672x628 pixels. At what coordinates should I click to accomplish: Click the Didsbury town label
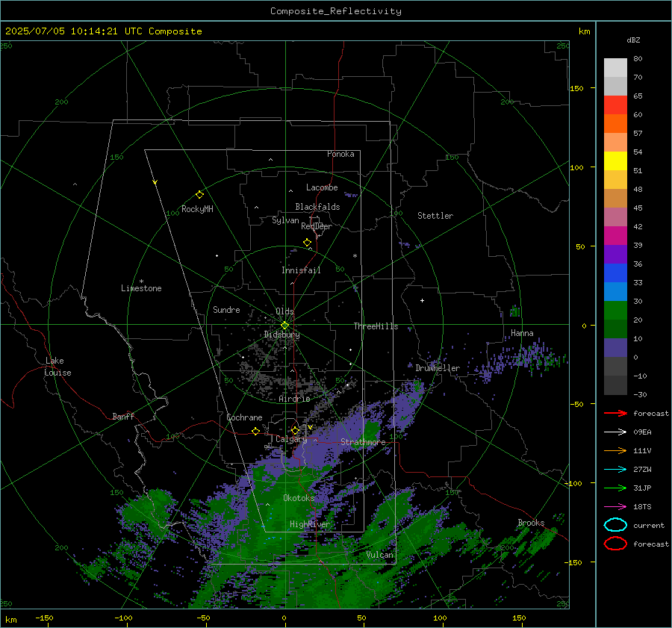(281, 335)
